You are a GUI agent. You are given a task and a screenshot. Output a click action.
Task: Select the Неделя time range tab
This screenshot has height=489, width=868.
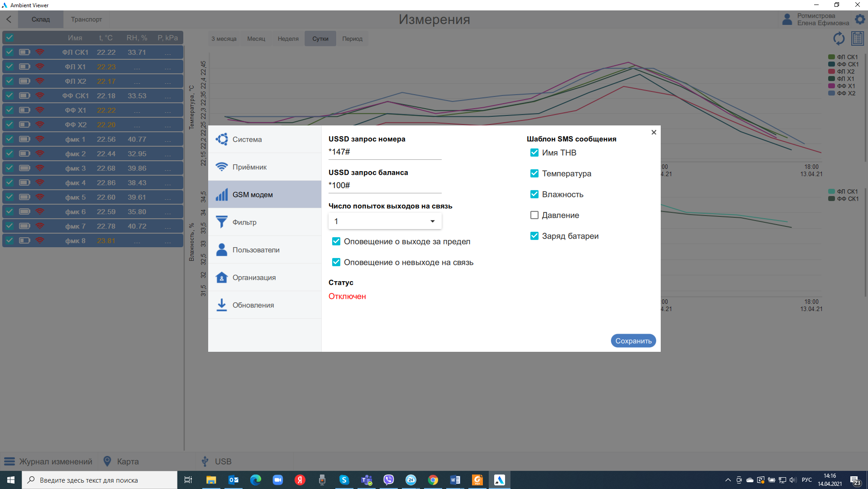point(288,39)
